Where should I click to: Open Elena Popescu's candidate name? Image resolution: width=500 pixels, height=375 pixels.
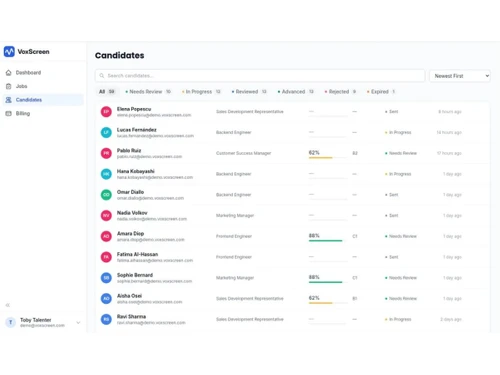(x=134, y=109)
